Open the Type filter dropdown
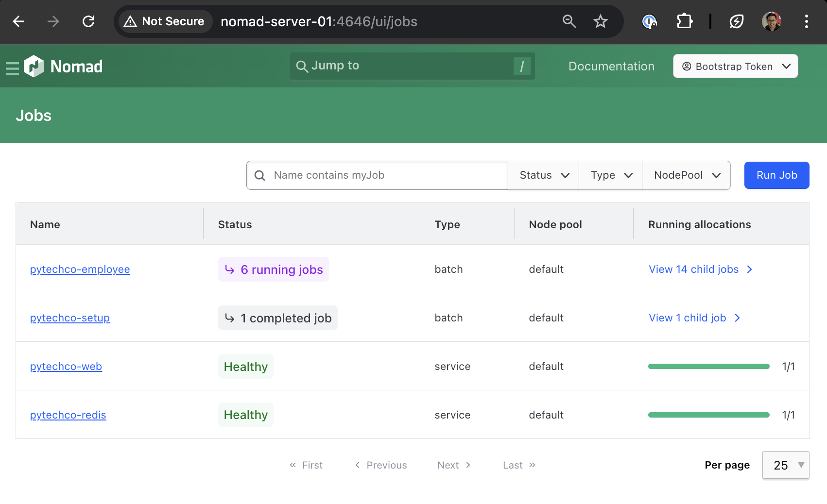 click(610, 175)
